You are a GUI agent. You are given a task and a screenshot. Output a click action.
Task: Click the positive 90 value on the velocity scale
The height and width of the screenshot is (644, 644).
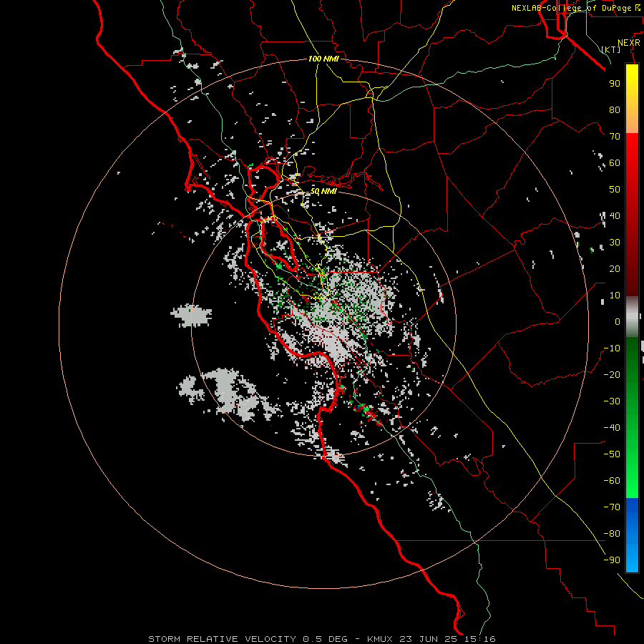point(615,84)
